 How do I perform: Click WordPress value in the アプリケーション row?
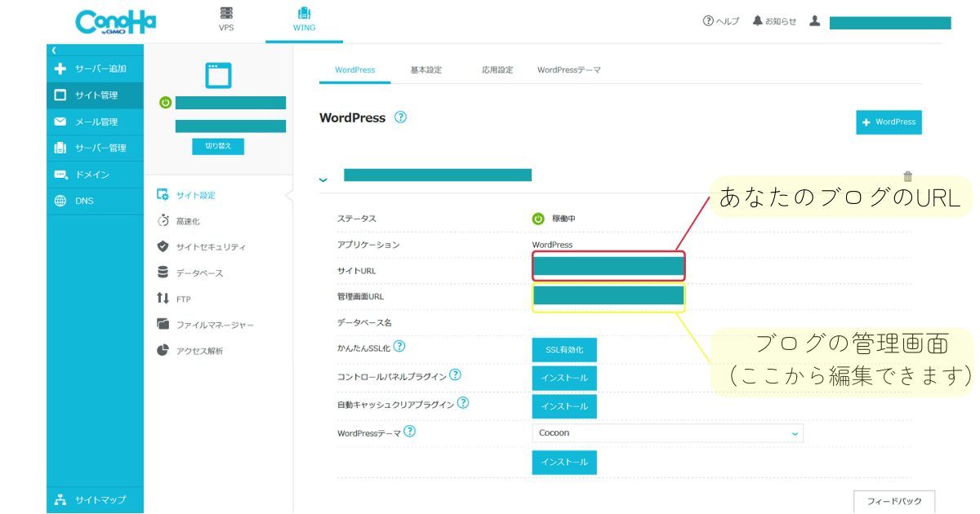tap(552, 245)
